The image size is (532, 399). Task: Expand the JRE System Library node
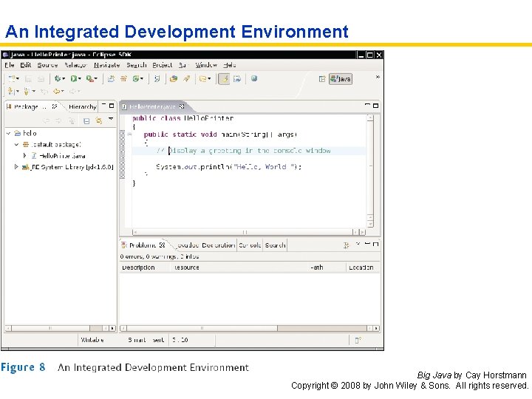(x=16, y=167)
